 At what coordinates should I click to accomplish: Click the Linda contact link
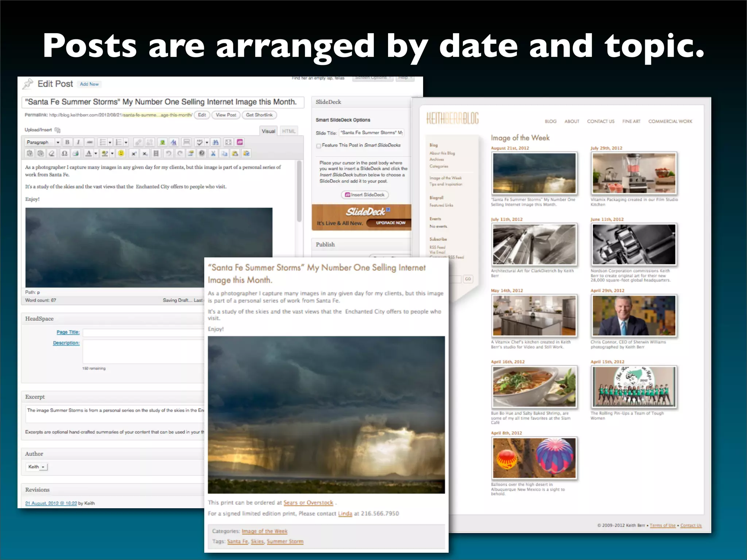pos(345,513)
